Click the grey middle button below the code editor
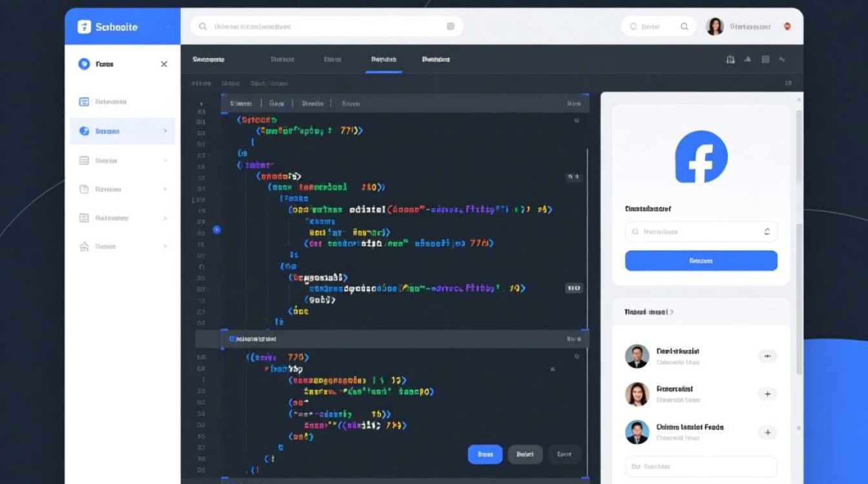Image resolution: width=868 pixels, height=484 pixels. (525, 454)
